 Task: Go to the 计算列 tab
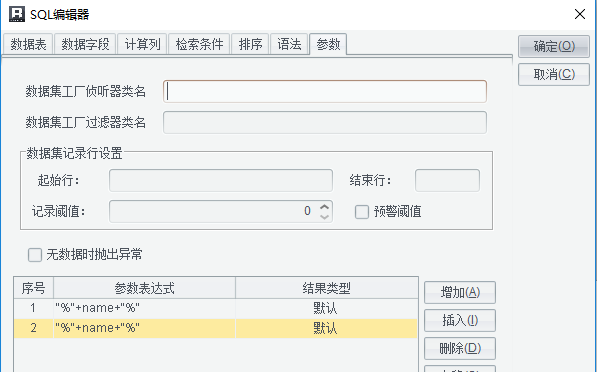[142, 44]
